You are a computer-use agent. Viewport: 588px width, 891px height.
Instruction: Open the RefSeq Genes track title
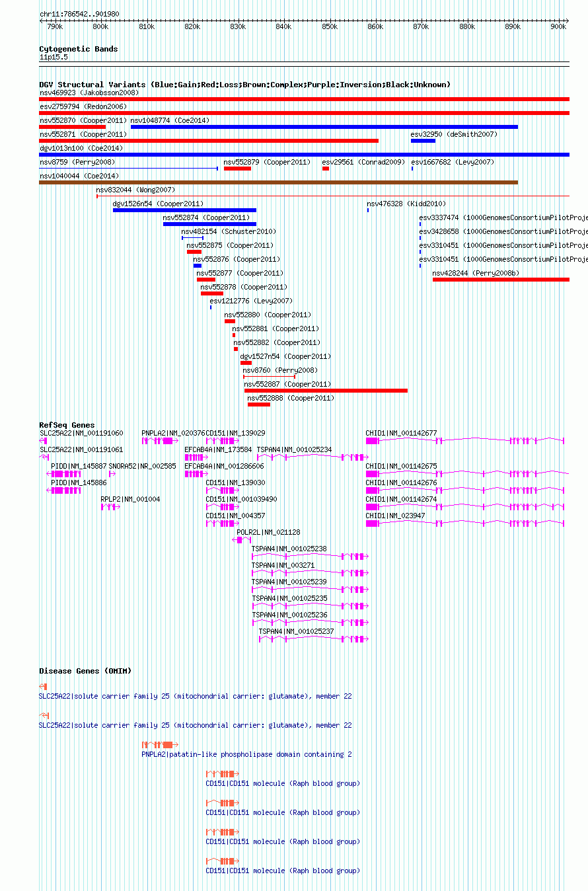point(67,425)
